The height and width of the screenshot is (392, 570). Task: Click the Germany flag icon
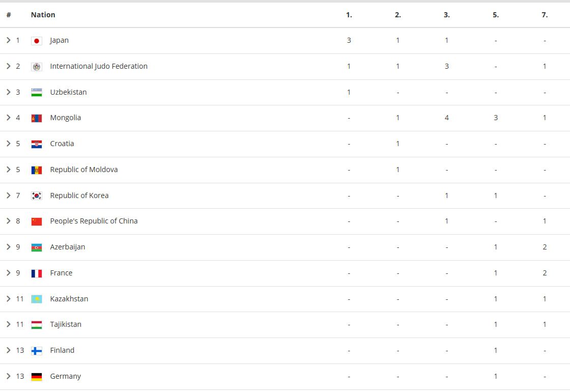pos(36,377)
